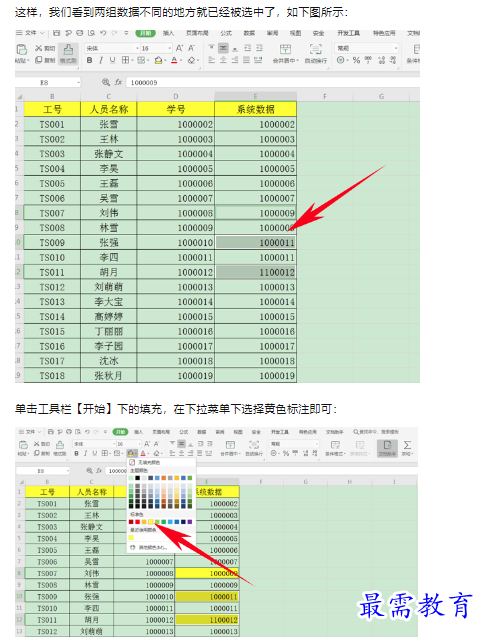Screen dimensions: 481x637
Task: Open the E8 name box dropdown arrow in the first spreadsheet
Action: (x=78, y=82)
